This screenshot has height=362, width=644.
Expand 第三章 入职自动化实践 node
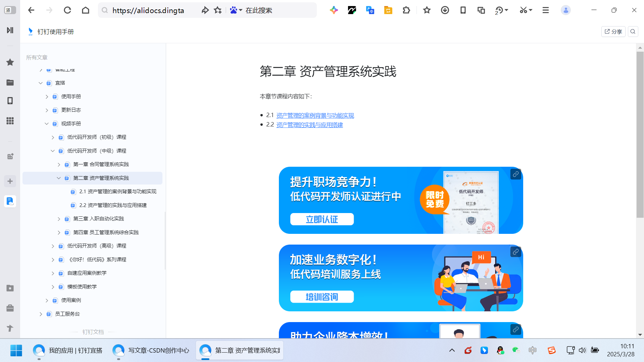pyautogui.click(x=59, y=219)
